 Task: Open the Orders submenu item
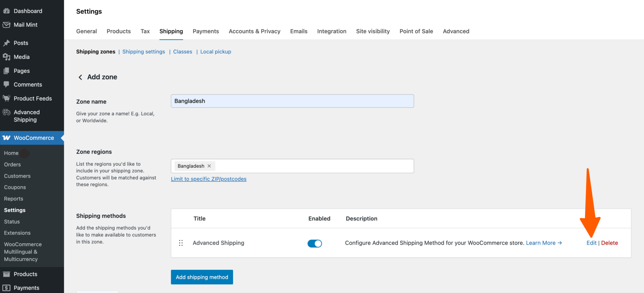[x=12, y=164]
